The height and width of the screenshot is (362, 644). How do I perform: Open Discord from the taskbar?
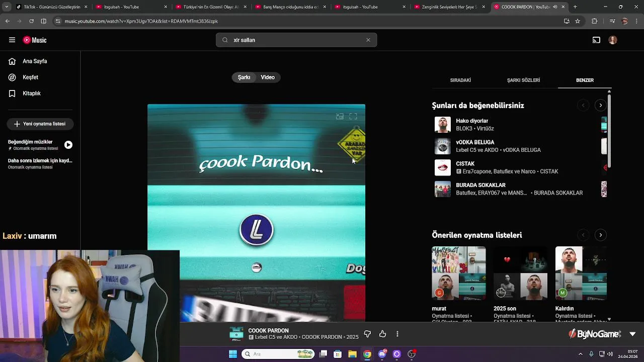coord(382,354)
